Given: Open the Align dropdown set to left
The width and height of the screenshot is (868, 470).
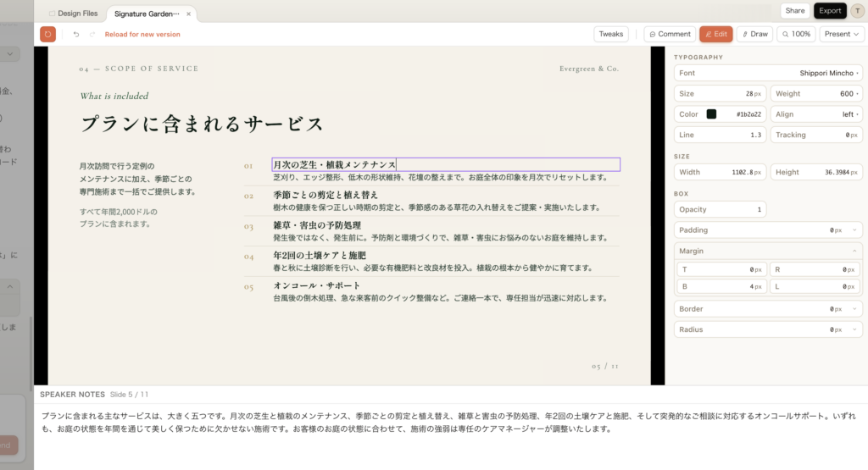Looking at the screenshot, I should point(816,114).
